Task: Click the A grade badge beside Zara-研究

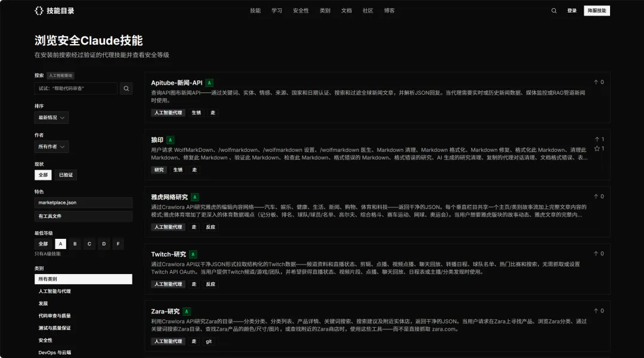Action: point(187,312)
